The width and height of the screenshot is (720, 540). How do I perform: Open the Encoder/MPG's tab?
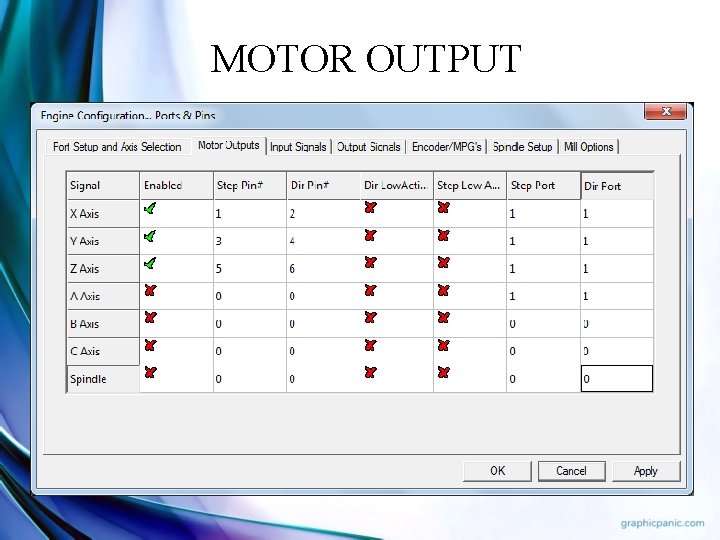(x=446, y=147)
